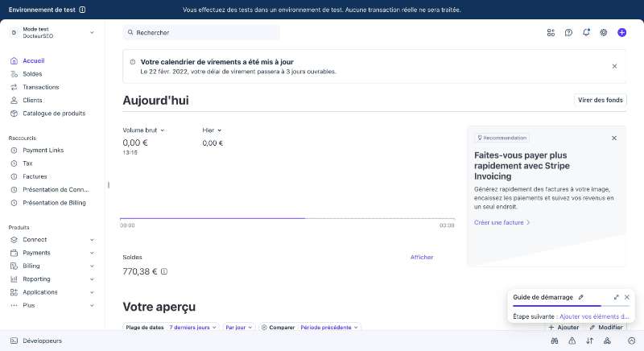Open the notifications bell icon
The image size is (644, 351).
pos(586,32)
